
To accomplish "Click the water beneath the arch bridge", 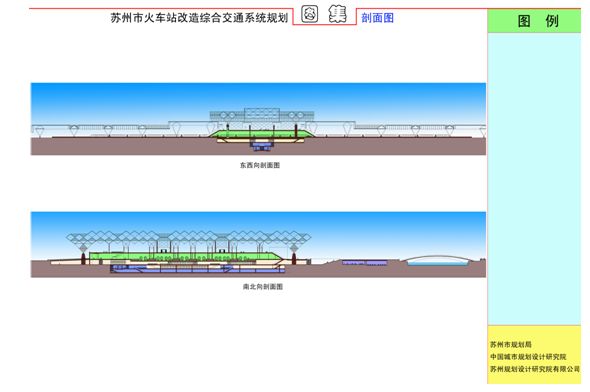I will 438,264.
